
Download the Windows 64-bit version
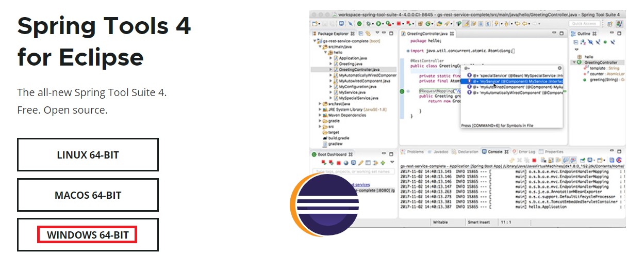(x=88, y=235)
